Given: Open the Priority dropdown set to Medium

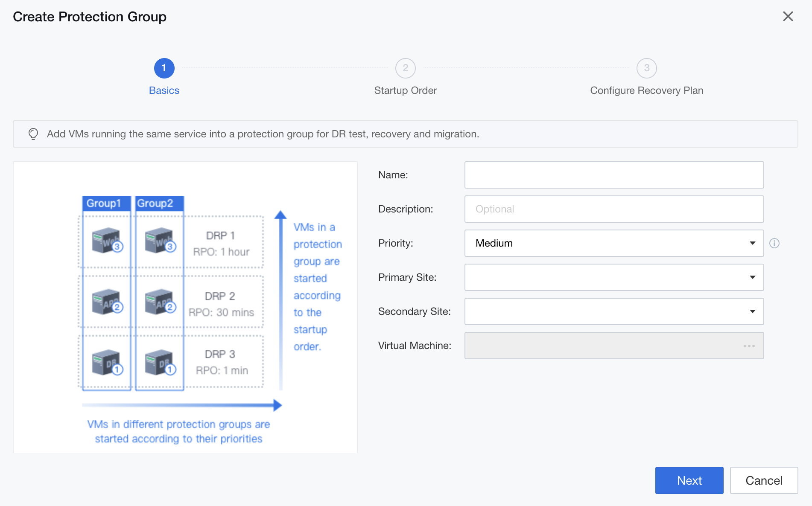Looking at the screenshot, I should [x=614, y=243].
